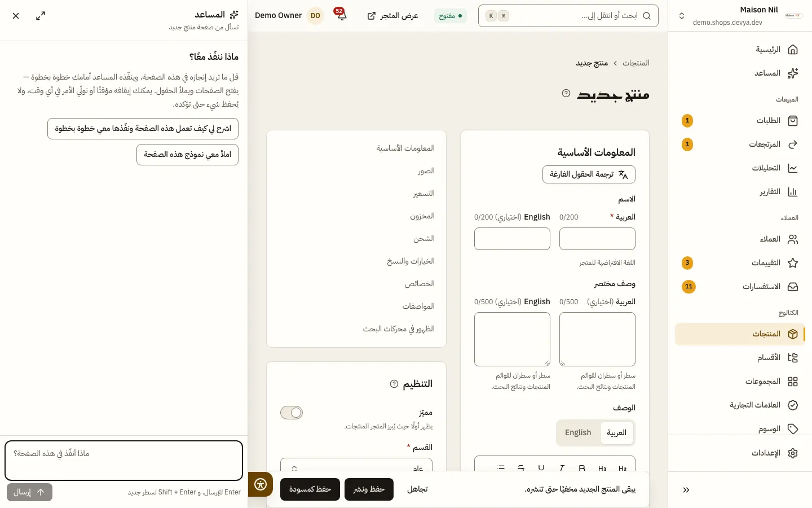Open التقييمات reviews in sidebar
This screenshot has height=508, width=812.
740,263
